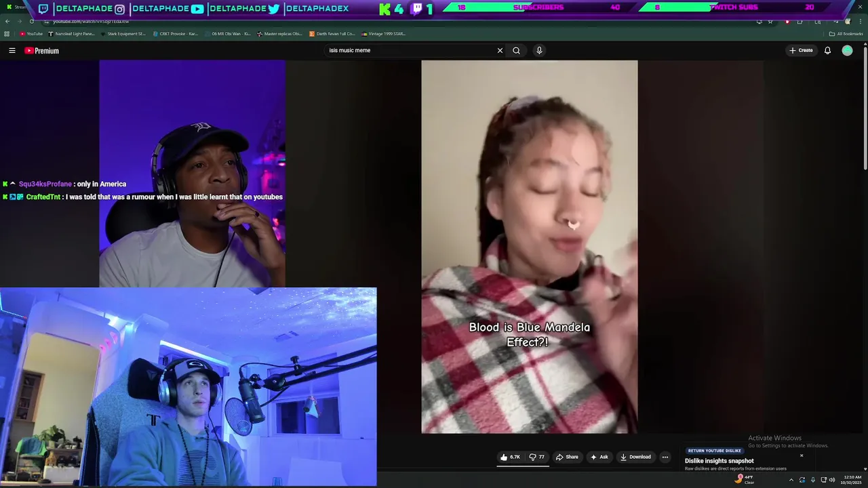Open the Nanoleaf Light Panels bookmark
Viewport: 868px width, 488px height.
click(x=72, y=33)
